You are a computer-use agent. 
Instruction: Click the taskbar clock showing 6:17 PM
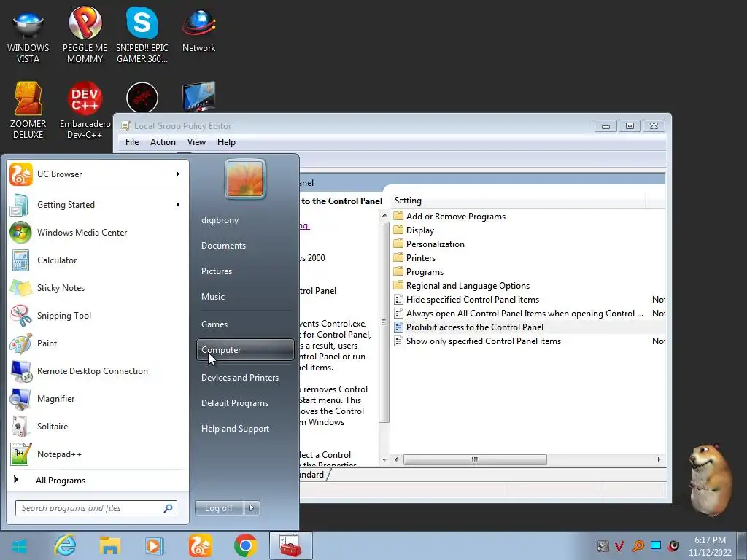(x=710, y=546)
